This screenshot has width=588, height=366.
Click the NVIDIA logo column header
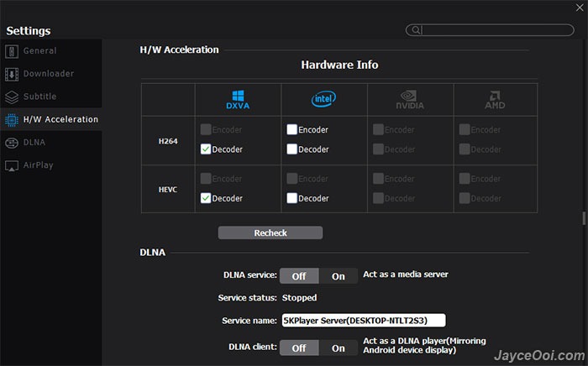point(410,100)
